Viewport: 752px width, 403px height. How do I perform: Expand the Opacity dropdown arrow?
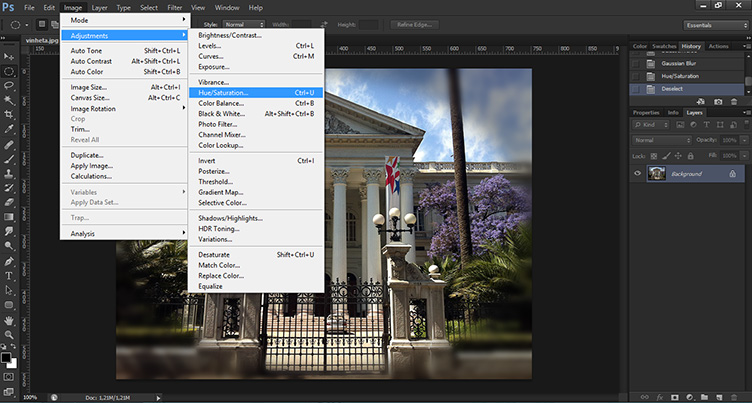(742, 140)
